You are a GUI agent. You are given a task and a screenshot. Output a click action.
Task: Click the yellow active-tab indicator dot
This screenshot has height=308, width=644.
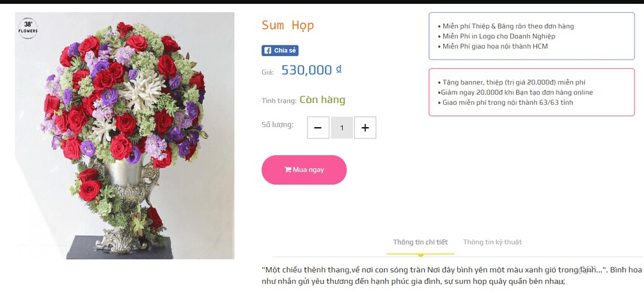pyautogui.click(x=420, y=255)
